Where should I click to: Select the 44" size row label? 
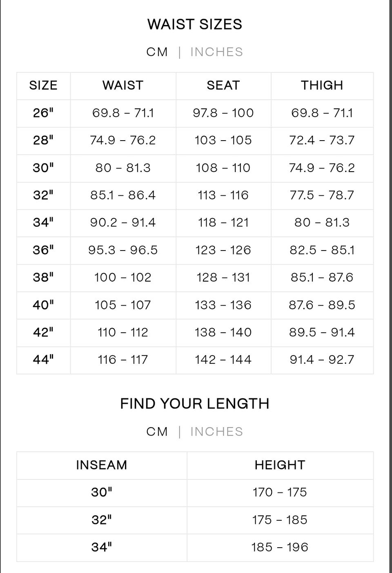pos(43,360)
